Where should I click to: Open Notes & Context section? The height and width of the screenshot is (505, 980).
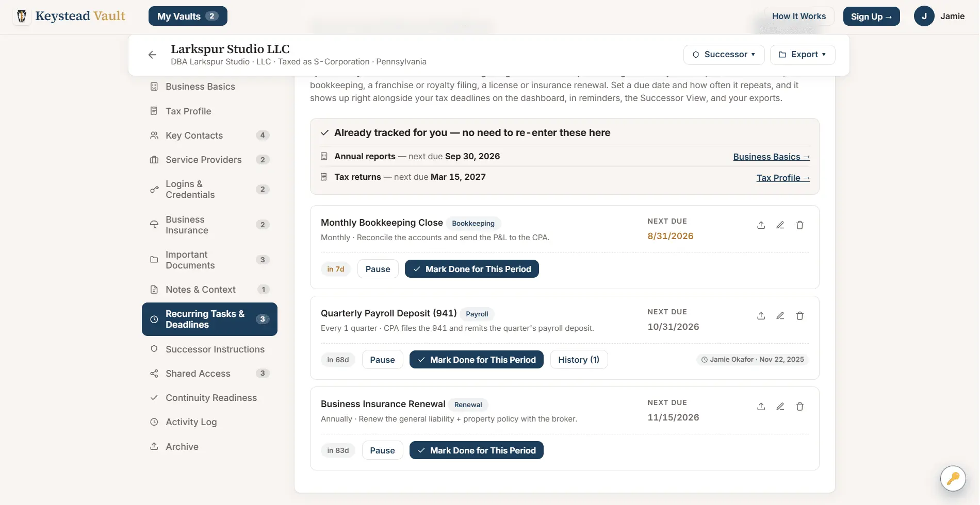tap(209, 290)
